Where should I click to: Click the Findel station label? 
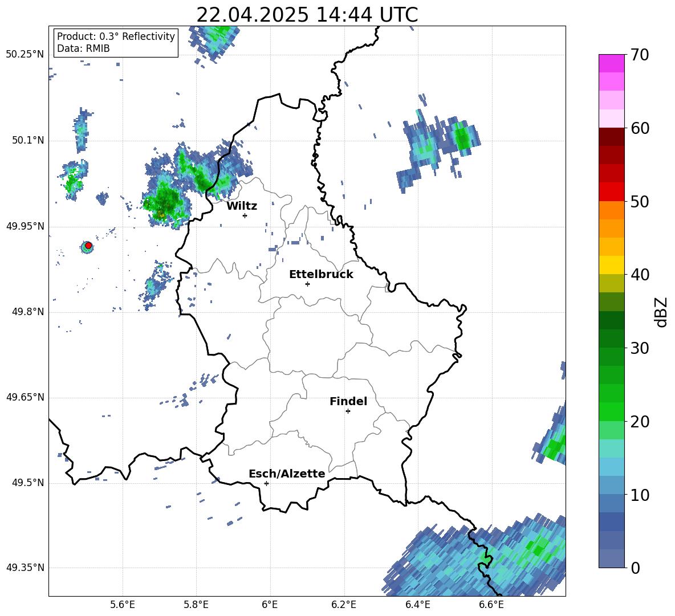[348, 401]
